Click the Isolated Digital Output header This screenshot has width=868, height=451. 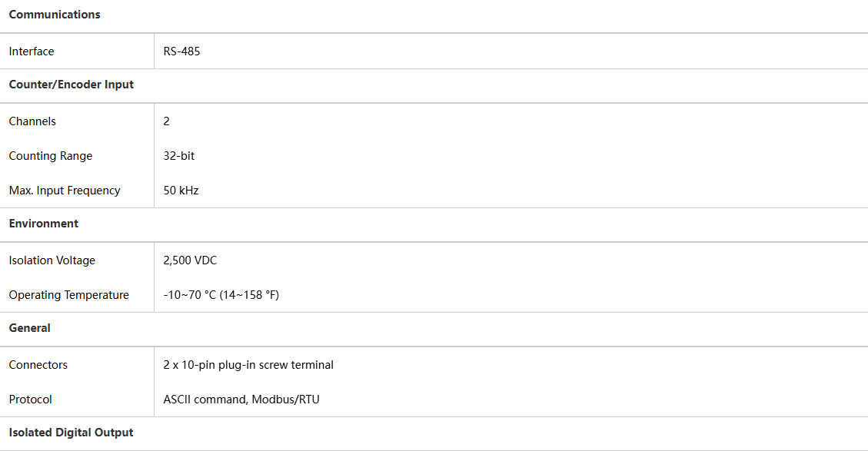(x=71, y=433)
